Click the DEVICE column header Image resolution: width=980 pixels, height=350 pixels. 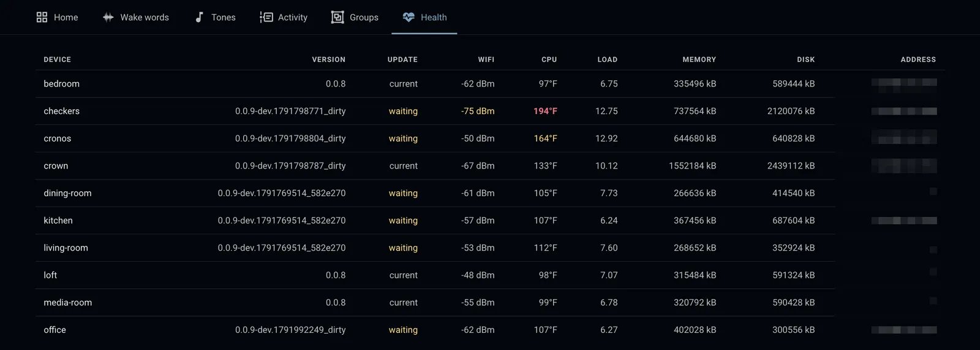point(58,59)
